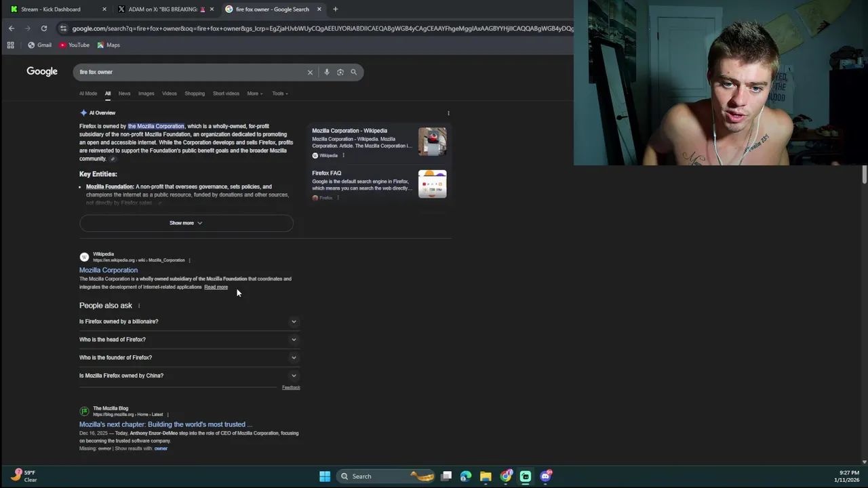
Task: Click the AI Overview sparkle icon
Action: tap(83, 113)
